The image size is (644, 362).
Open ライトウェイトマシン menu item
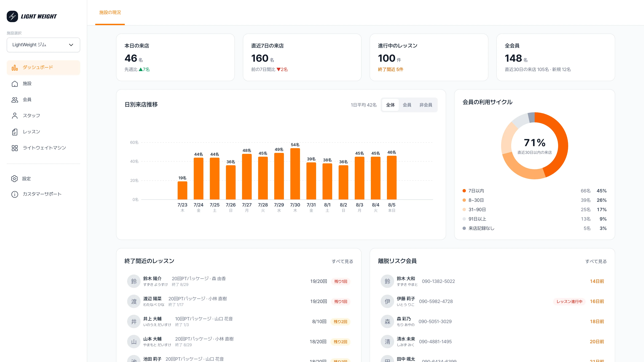(x=43, y=148)
